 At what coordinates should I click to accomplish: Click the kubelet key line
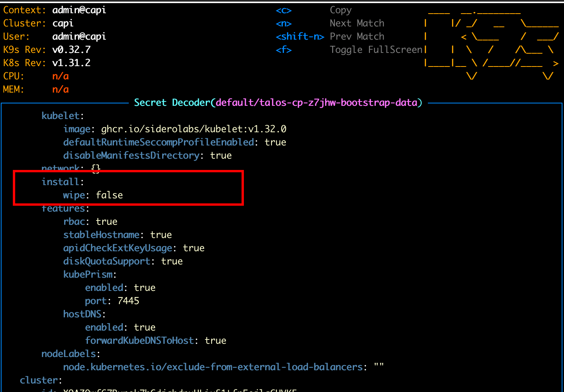63,116
